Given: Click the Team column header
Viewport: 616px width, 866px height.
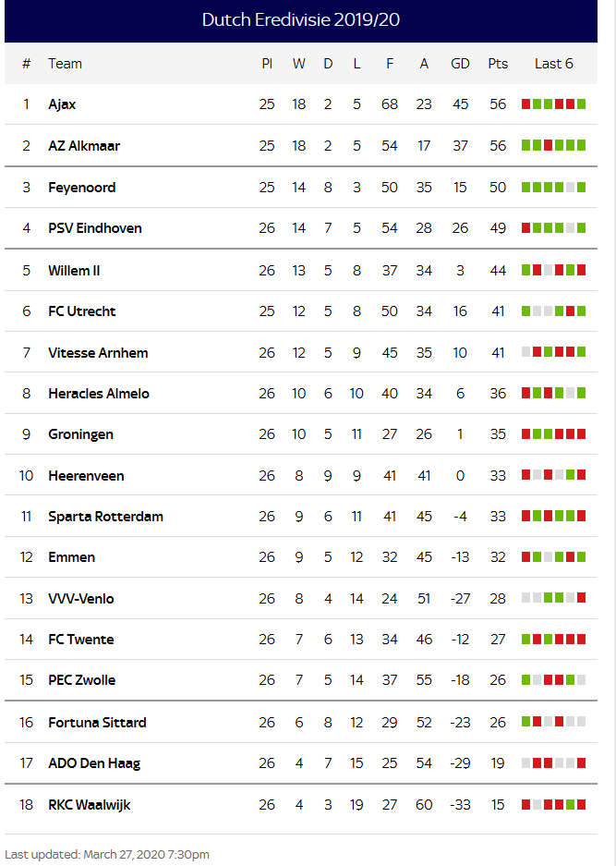Looking at the screenshot, I should 66,64.
